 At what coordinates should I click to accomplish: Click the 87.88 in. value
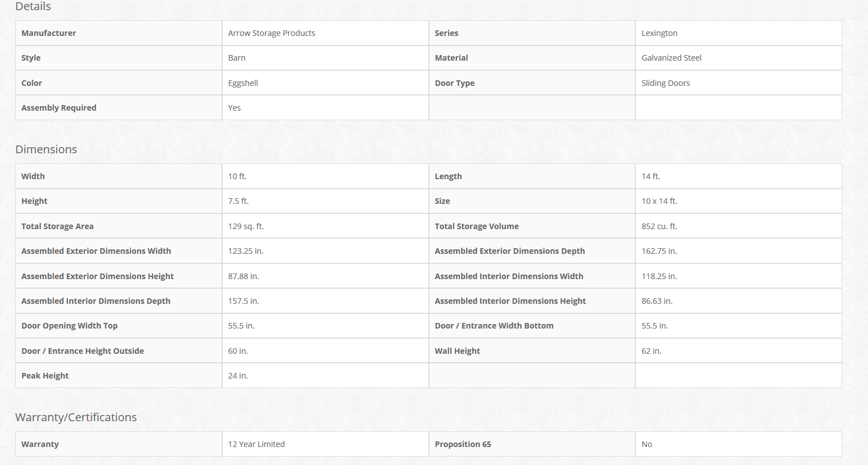point(243,276)
